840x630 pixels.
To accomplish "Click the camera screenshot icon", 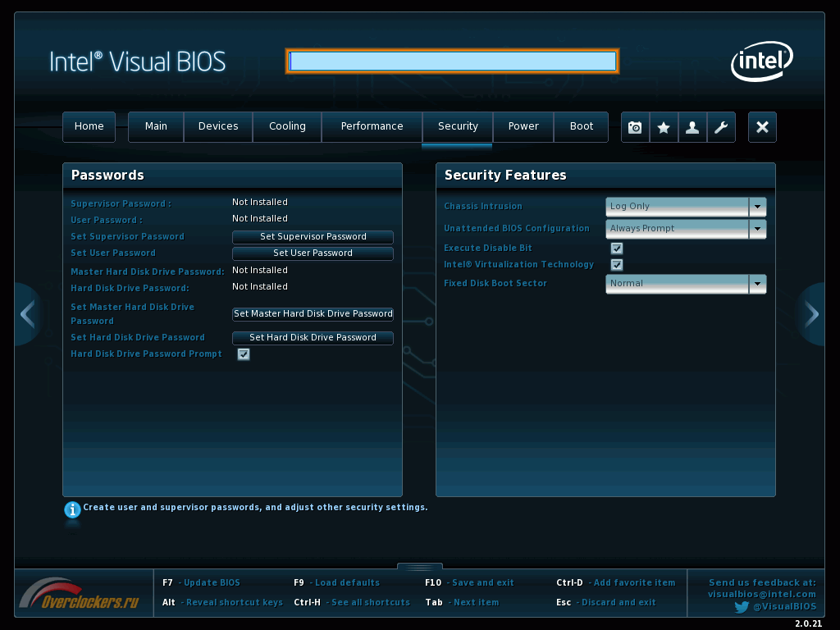I will click(x=635, y=127).
